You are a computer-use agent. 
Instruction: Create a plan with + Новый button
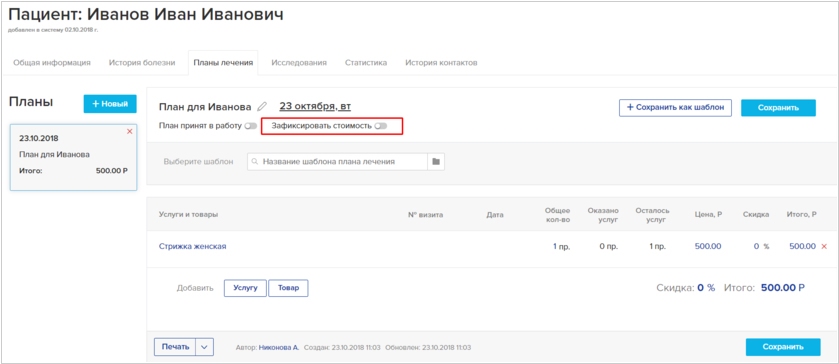[x=110, y=104]
